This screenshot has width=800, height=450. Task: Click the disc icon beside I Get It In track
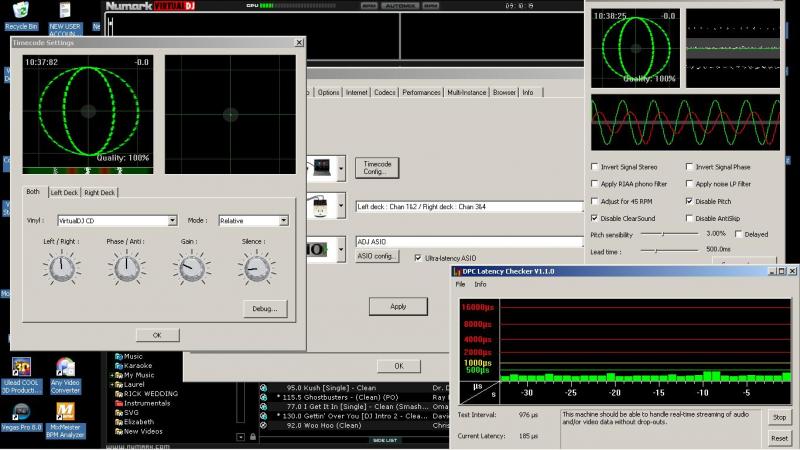coord(263,407)
